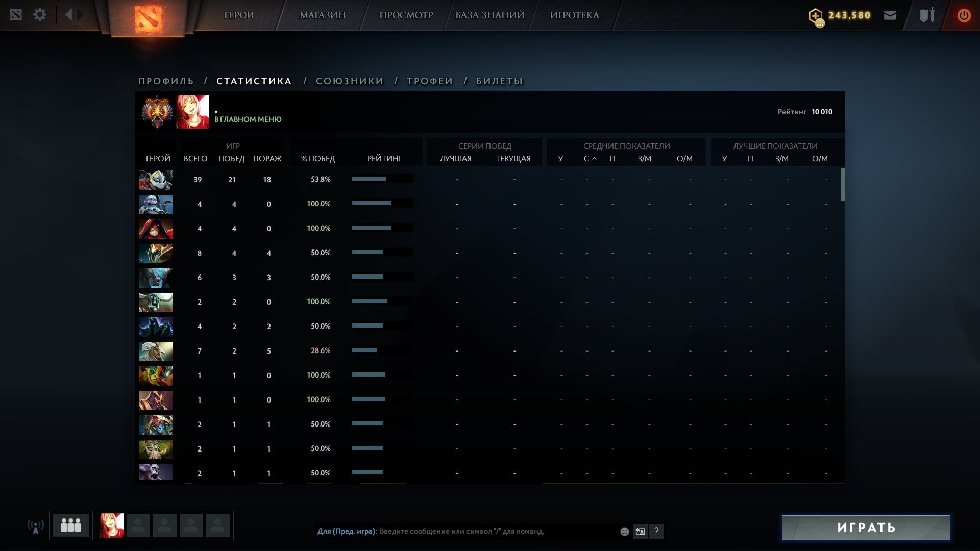Click the chat help question mark button
Viewport: 980px width, 551px height.
click(x=656, y=531)
